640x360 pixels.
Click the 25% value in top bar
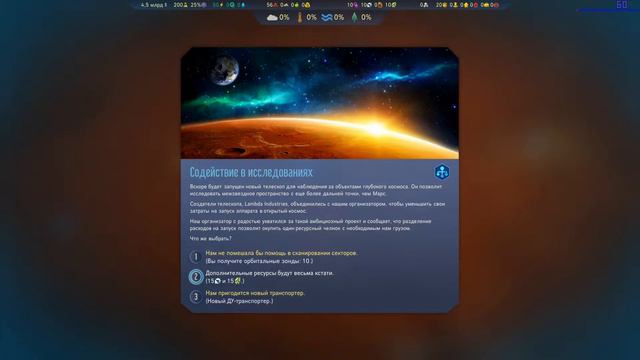point(196,5)
